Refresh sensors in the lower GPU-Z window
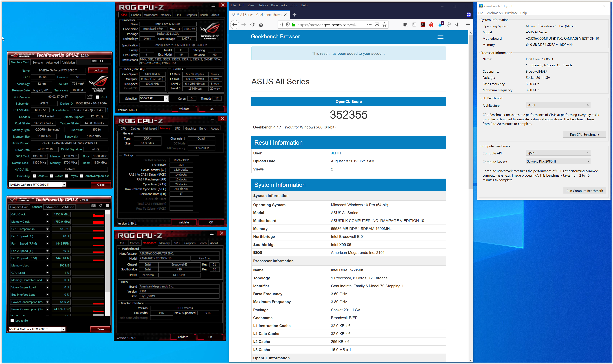The width and height of the screenshot is (613, 364). [101, 206]
